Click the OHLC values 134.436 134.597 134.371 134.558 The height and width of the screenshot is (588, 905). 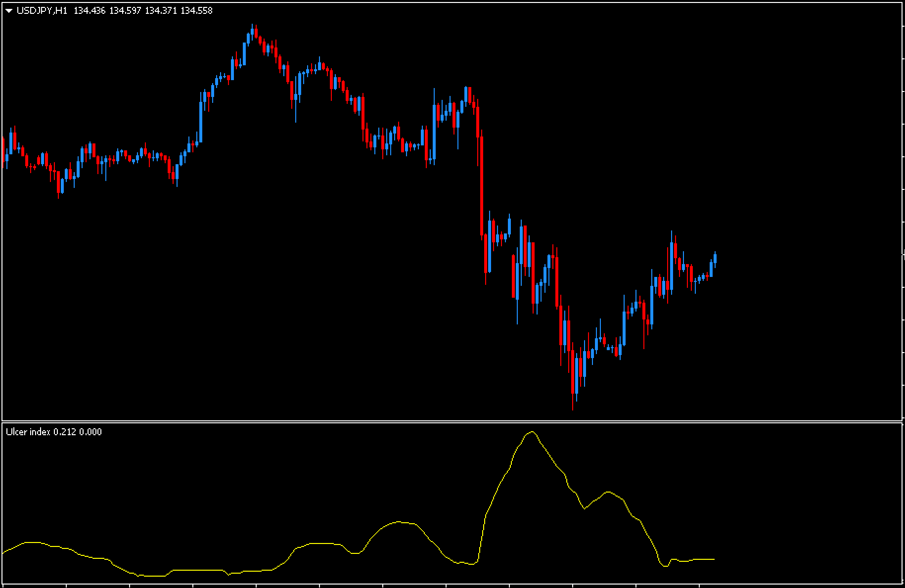[x=143, y=10]
